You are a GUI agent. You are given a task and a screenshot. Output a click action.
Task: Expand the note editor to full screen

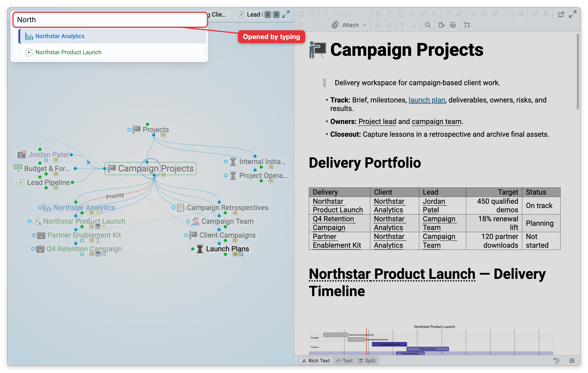[x=572, y=14]
